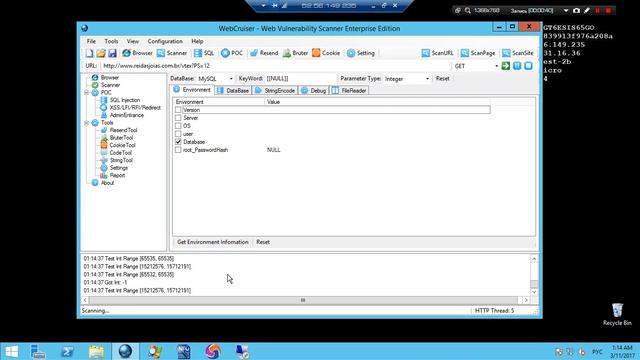
Task: Click the POC toolbar button
Action: click(232, 53)
